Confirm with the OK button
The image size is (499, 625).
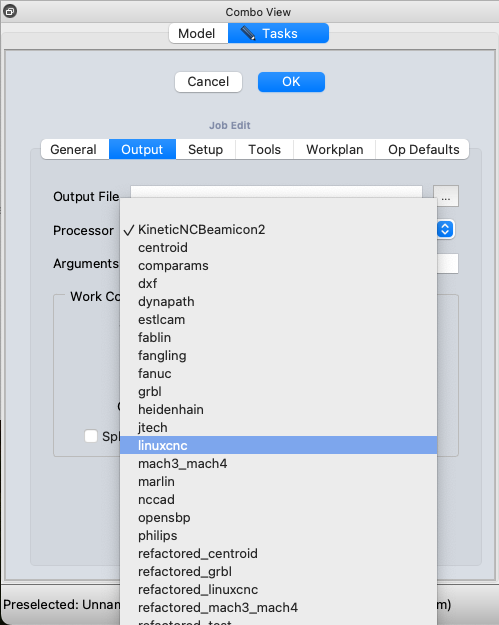[x=291, y=82]
